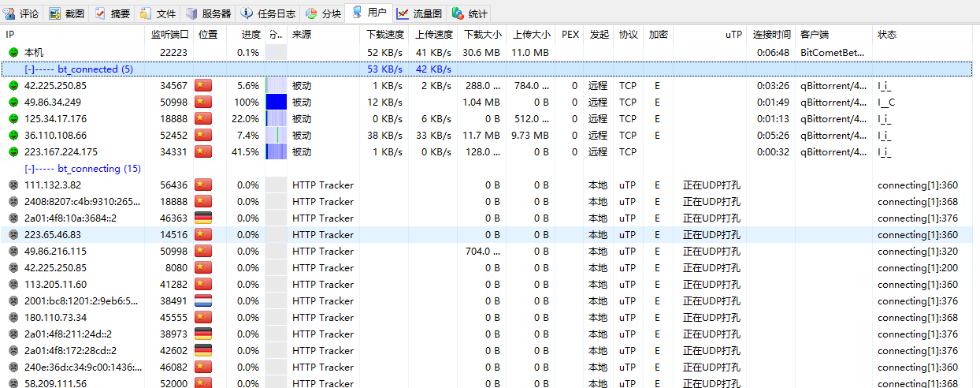
Task: Click China flag for 49.86.34.249
Action: (x=203, y=102)
